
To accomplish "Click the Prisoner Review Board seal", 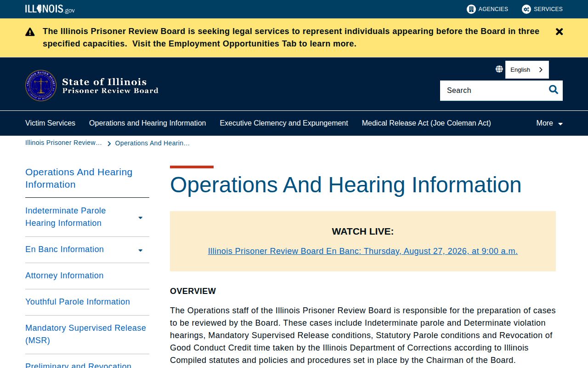I will [41, 86].
